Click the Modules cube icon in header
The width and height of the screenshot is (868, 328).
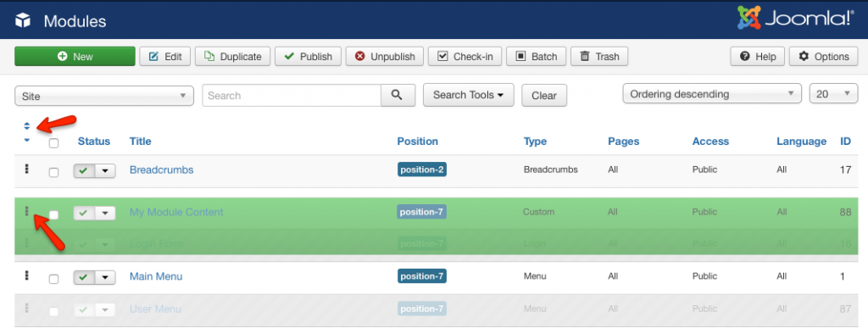(x=23, y=21)
